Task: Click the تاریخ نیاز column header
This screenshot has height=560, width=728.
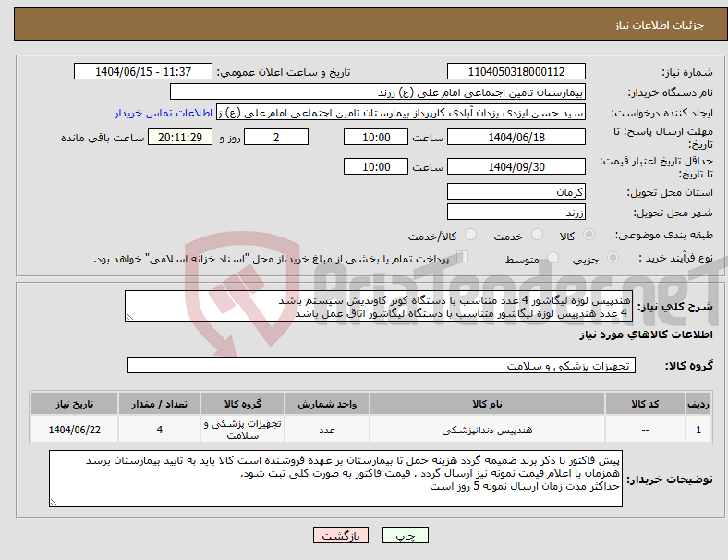Action: (74, 404)
